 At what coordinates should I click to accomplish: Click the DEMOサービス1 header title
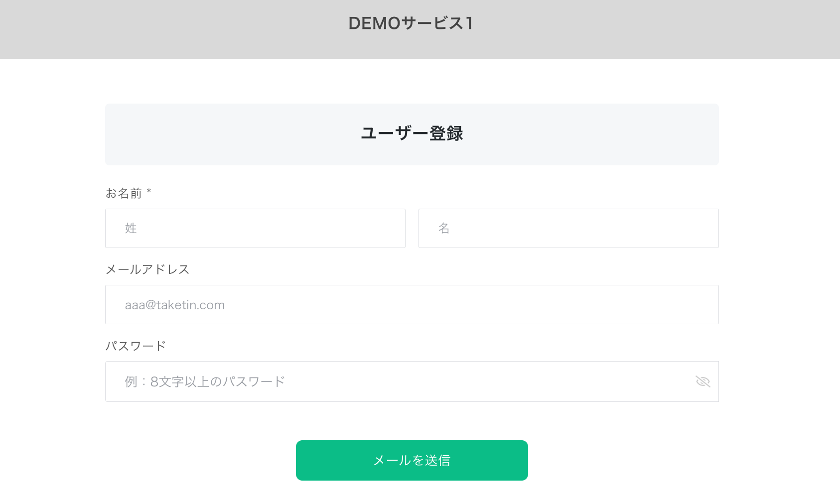click(411, 23)
